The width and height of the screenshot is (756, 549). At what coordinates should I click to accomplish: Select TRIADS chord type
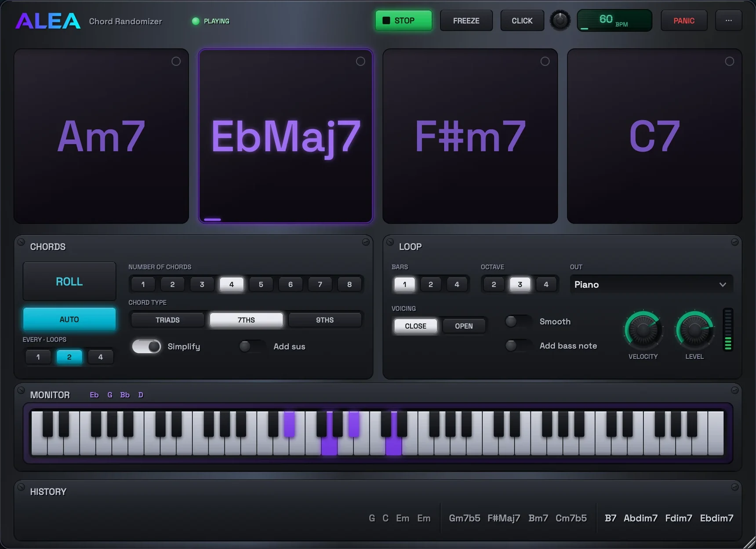pyautogui.click(x=167, y=320)
